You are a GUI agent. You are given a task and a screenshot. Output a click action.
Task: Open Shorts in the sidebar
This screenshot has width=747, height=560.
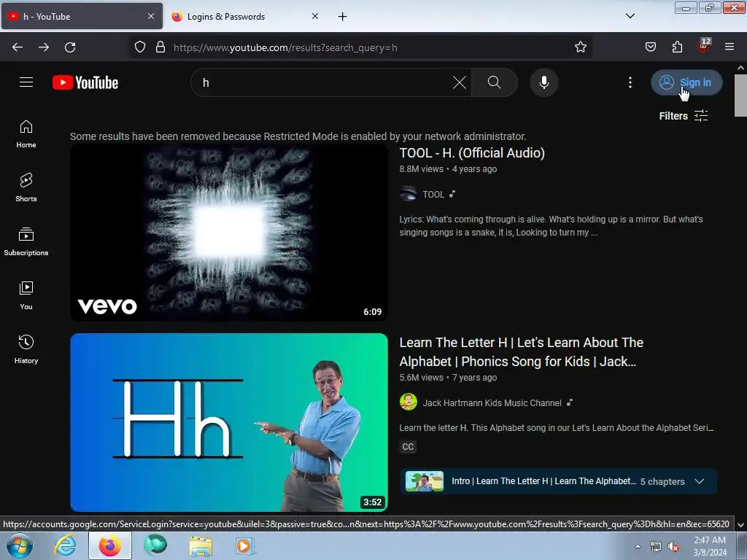click(x=26, y=187)
